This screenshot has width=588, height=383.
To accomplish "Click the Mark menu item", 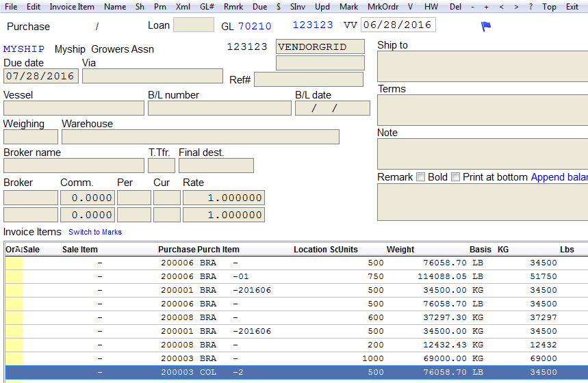I will pyautogui.click(x=348, y=7).
